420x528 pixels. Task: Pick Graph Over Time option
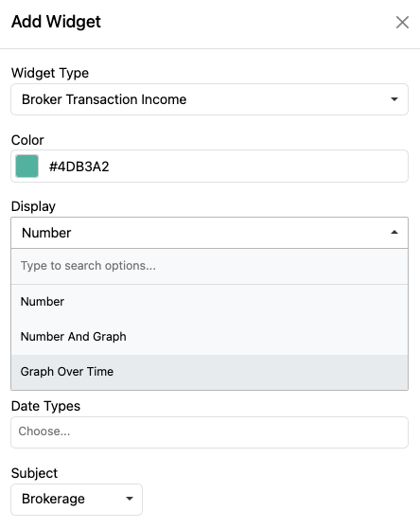click(x=209, y=372)
